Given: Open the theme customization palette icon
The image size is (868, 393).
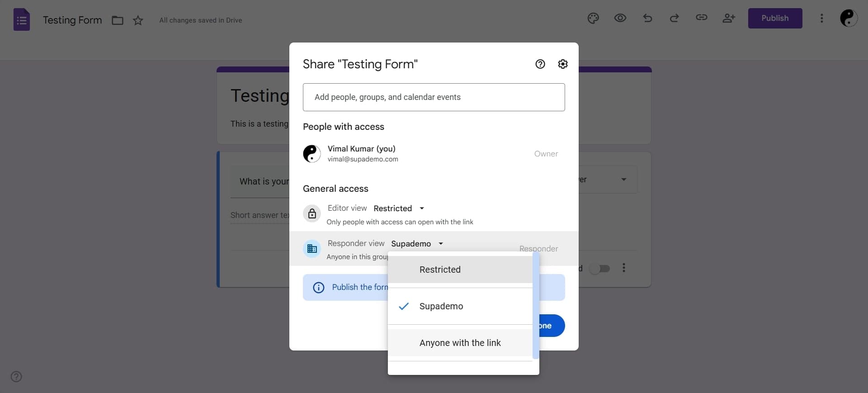Looking at the screenshot, I should [593, 18].
